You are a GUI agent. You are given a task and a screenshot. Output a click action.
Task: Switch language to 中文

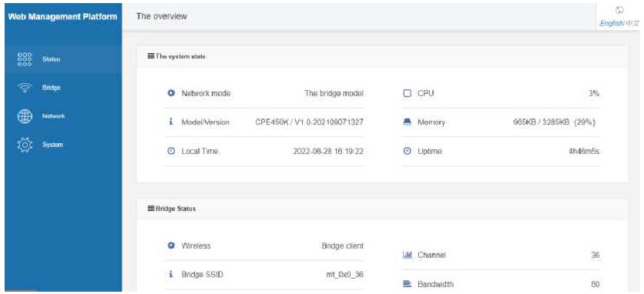tap(632, 23)
